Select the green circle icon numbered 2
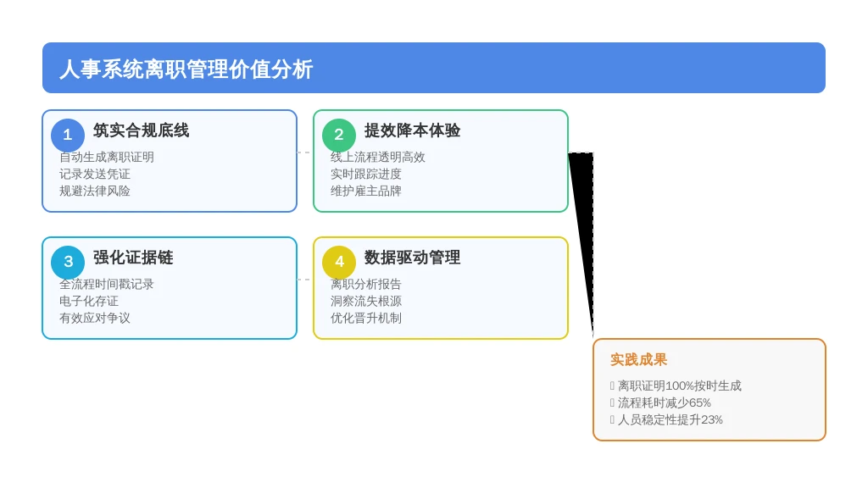 pyautogui.click(x=340, y=134)
